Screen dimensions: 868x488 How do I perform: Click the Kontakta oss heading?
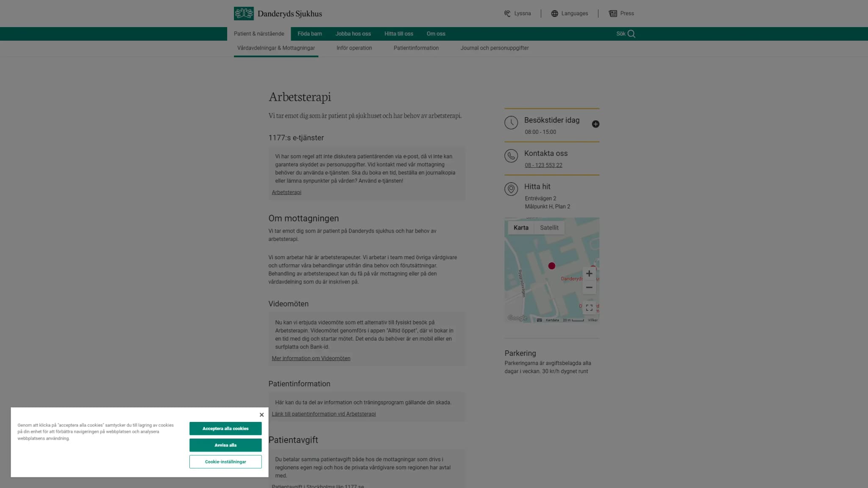coord(546,153)
